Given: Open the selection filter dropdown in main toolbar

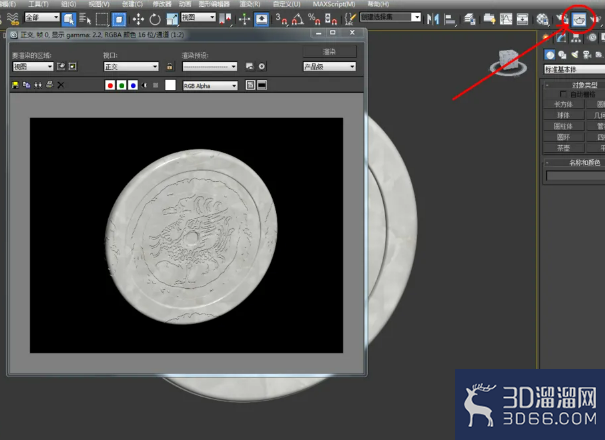Looking at the screenshot, I should [x=42, y=17].
